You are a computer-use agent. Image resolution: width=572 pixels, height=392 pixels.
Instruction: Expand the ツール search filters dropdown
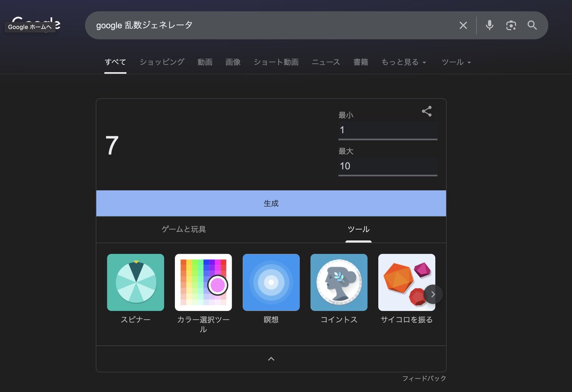coord(456,62)
